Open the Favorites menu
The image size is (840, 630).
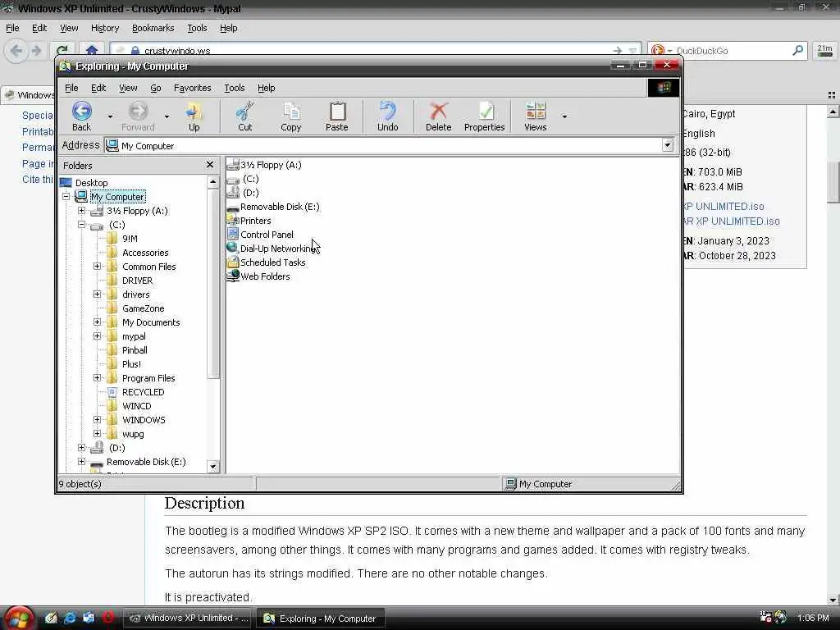click(x=192, y=88)
